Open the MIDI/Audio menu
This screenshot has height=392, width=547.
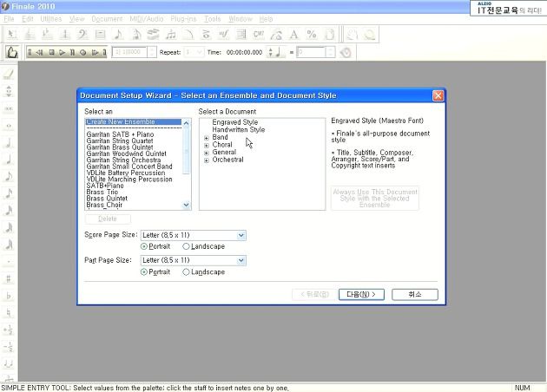pyautogui.click(x=147, y=19)
